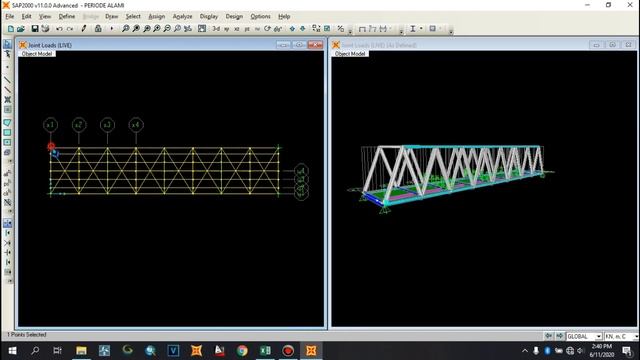Image resolution: width=640 pixels, height=360 pixels.
Task: Click the Refresh Window pencil icon
Action: click(84, 29)
